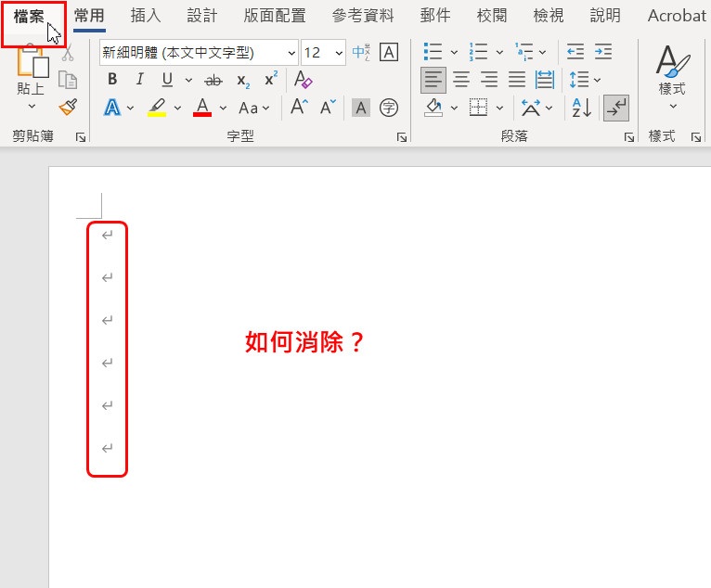Click the subscript x₂ icon

point(242,80)
